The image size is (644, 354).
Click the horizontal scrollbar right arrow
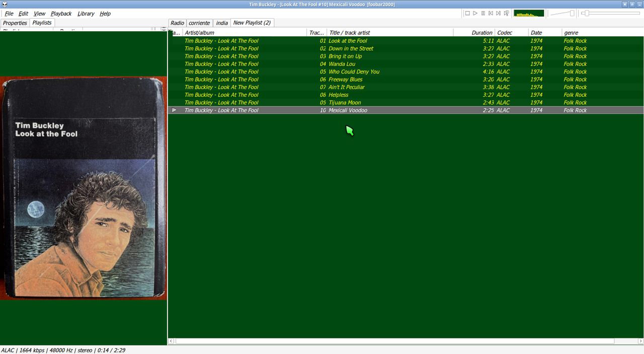[640, 341]
